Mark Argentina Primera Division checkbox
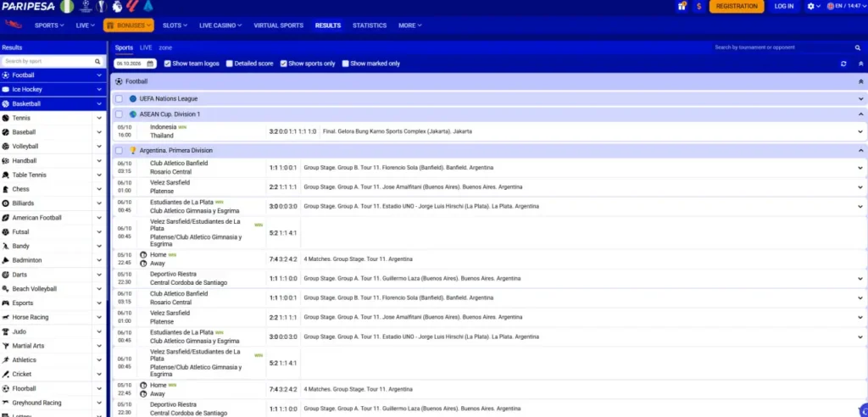Screen dimensions: 868x417 click(119, 151)
